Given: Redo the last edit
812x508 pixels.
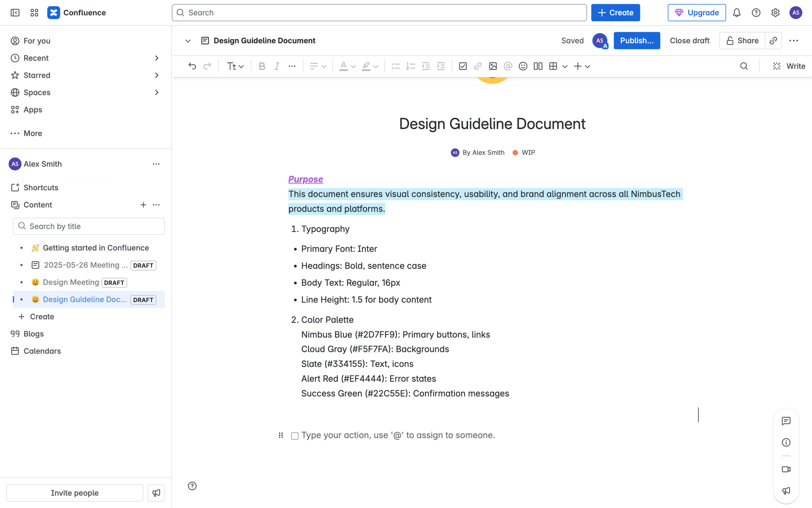Looking at the screenshot, I should pyautogui.click(x=207, y=66).
